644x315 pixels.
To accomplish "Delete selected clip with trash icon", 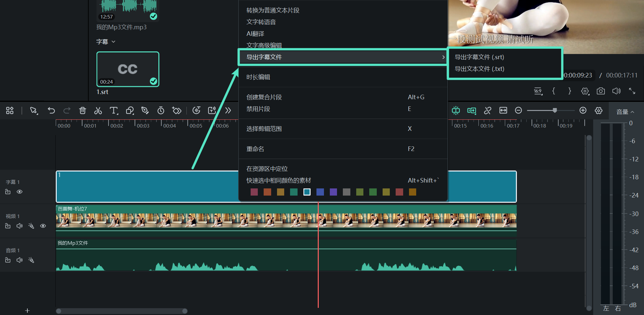I will (82, 111).
